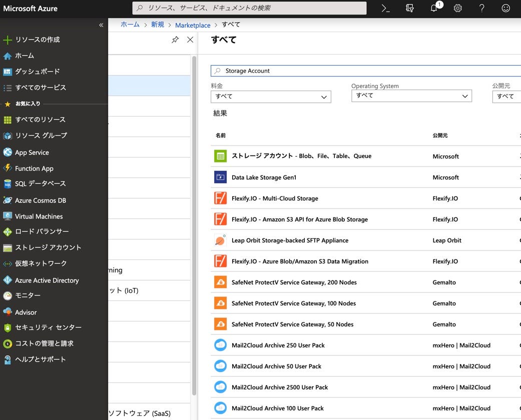521x420 pixels.
Task: Click the Virtual Machines icon
Action: click(x=8, y=216)
